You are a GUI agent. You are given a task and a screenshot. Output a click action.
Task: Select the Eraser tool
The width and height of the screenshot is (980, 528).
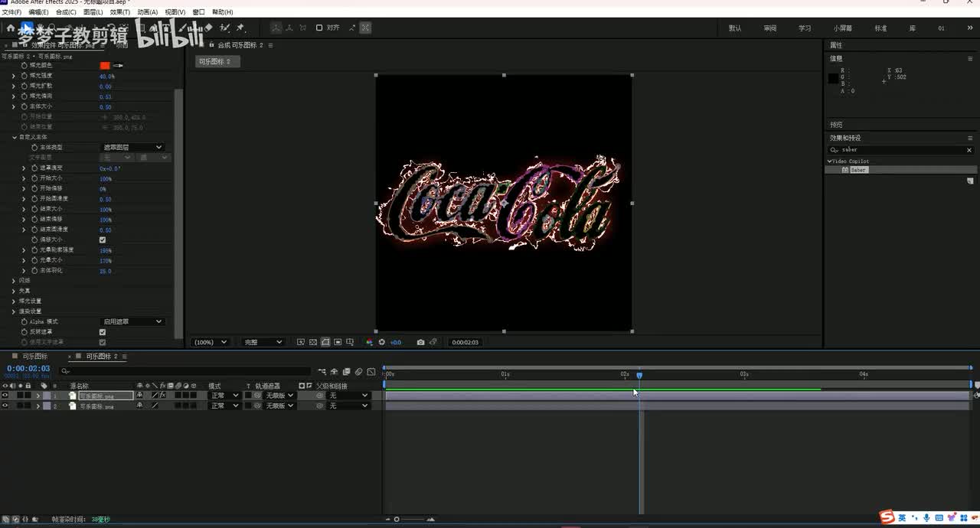pos(210,28)
